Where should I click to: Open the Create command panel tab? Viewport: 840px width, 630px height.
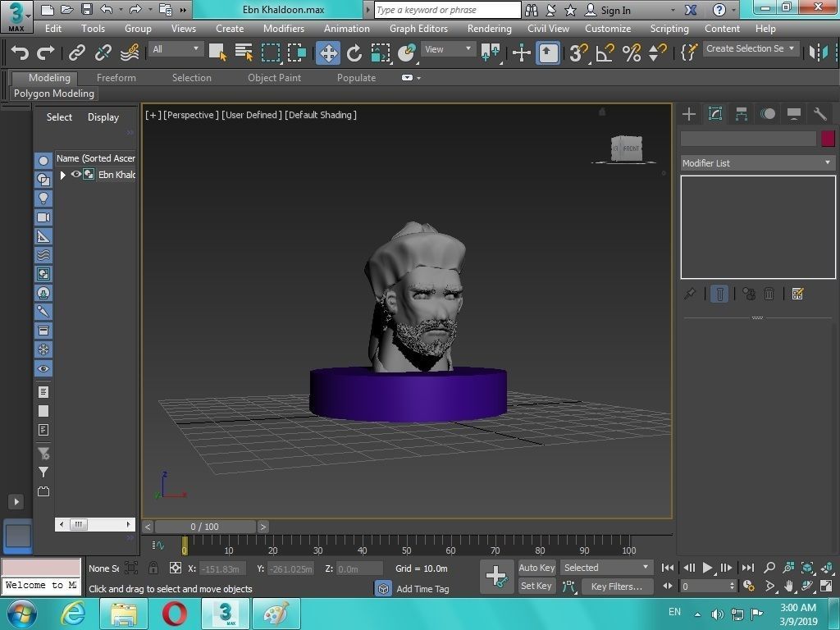coord(689,113)
